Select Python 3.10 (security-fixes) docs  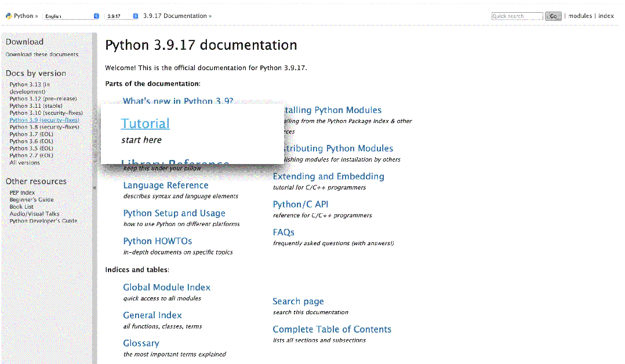pos(46,113)
